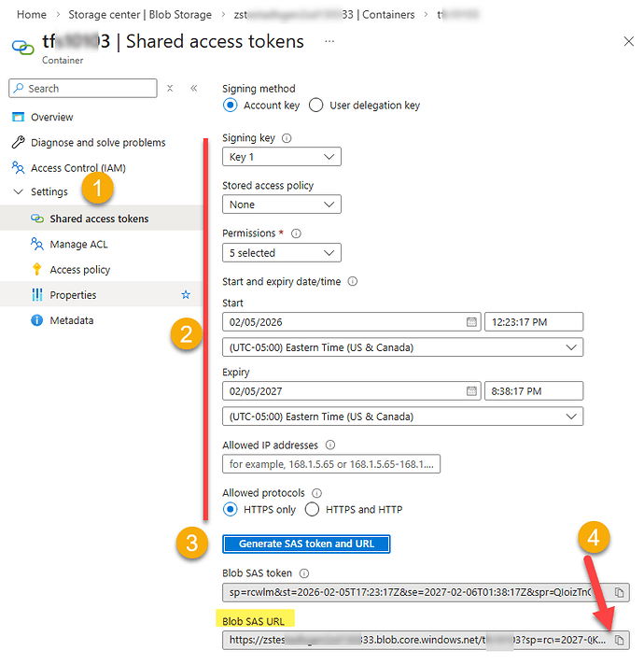Open the ellipsis more options menu
Screen dimensions: 644x664
tap(329, 41)
